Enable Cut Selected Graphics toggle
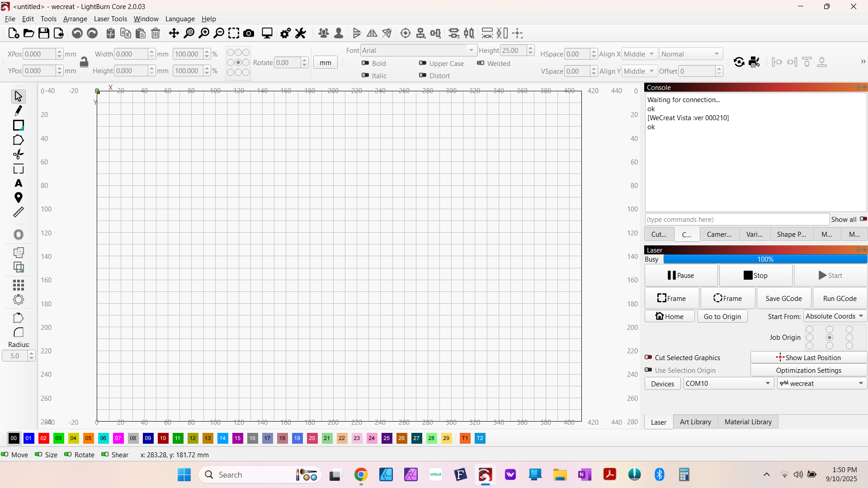The image size is (868, 488). (x=648, y=357)
